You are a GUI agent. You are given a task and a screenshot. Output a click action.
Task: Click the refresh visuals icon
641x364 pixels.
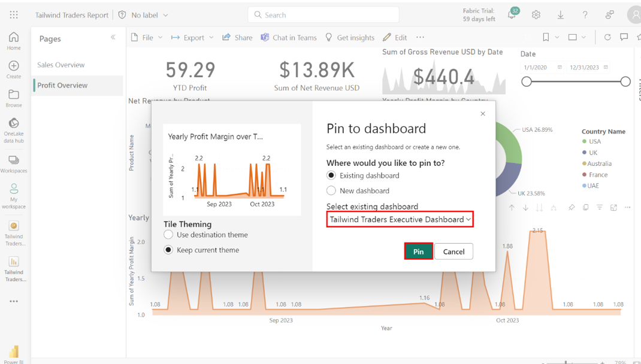[x=607, y=37]
